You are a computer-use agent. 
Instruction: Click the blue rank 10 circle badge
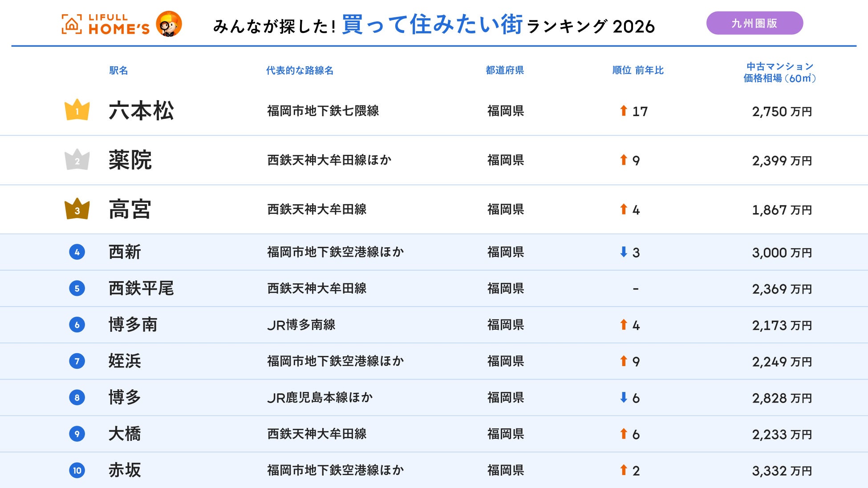(x=77, y=470)
